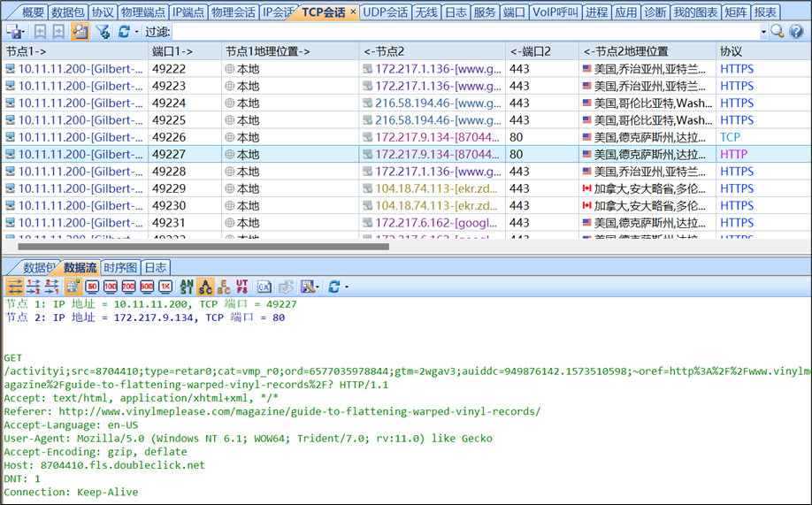Click the export/save icon in top toolbar

coord(12,32)
